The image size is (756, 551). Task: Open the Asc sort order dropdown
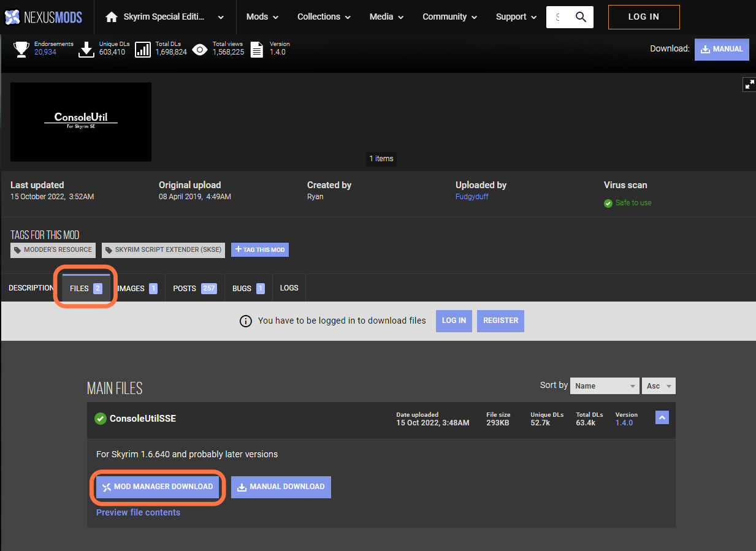[659, 386]
